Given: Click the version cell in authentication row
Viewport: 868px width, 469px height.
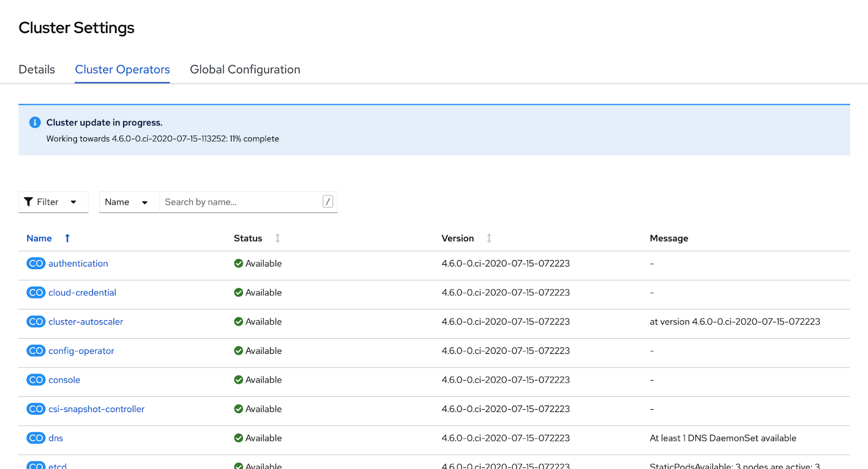Looking at the screenshot, I should click(x=506, y=263).
